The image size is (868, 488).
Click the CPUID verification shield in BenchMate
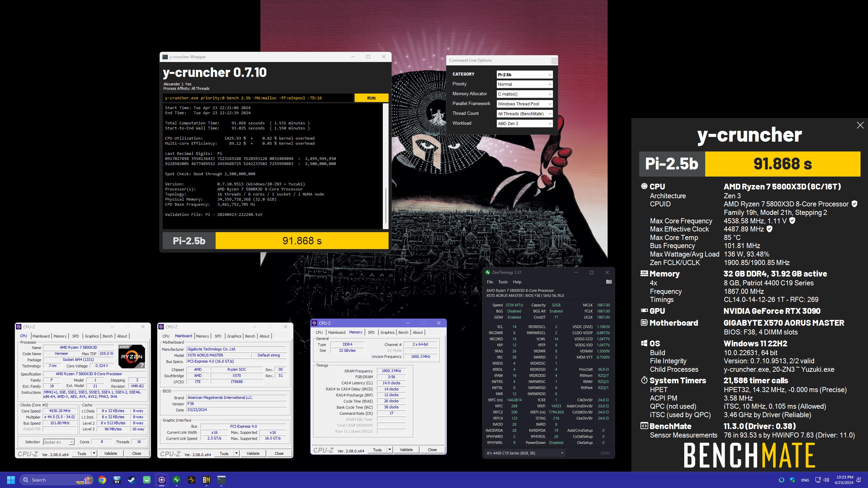tap(854, 204)
